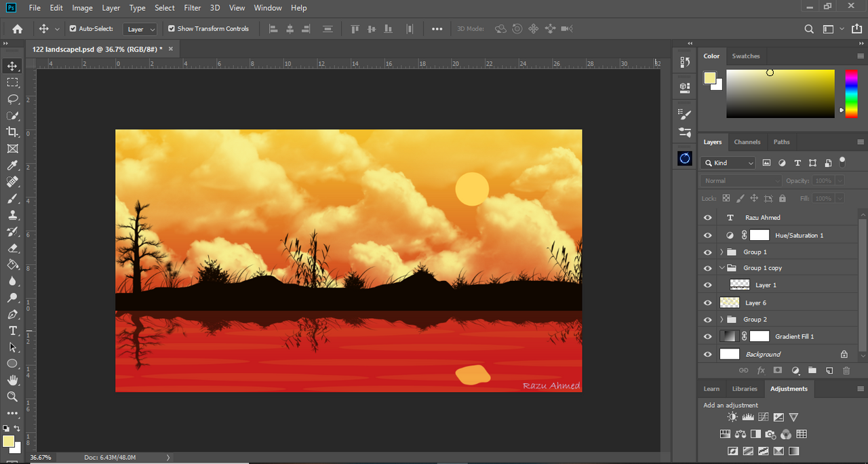Hide the Razu Ahmed text layer
Viewport: 868px width, 464px height.
point(708,218)
